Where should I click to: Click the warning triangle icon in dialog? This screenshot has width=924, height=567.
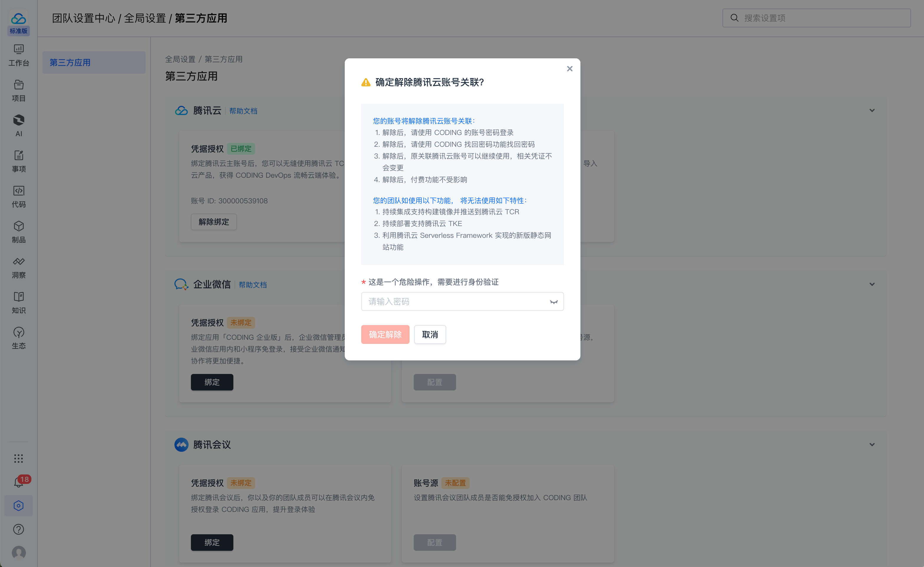(x=366, y=82)
